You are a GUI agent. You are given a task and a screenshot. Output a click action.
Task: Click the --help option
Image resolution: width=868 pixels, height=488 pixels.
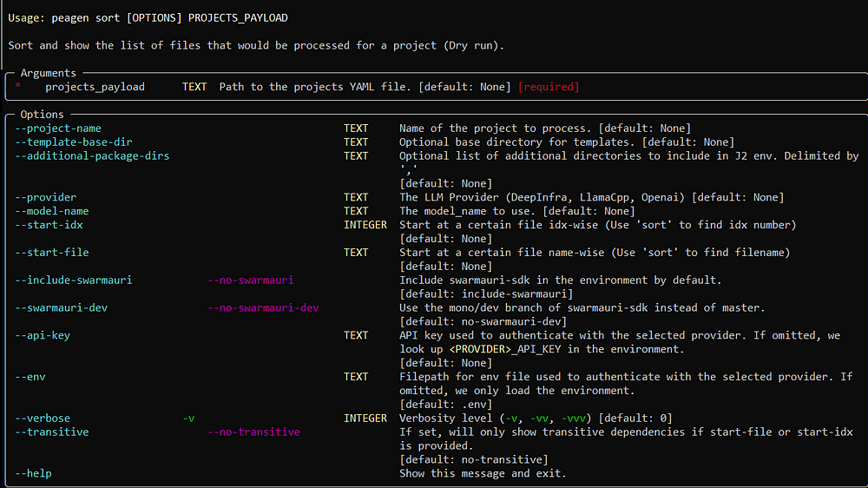pyautogui.click(x=33, y=473)
